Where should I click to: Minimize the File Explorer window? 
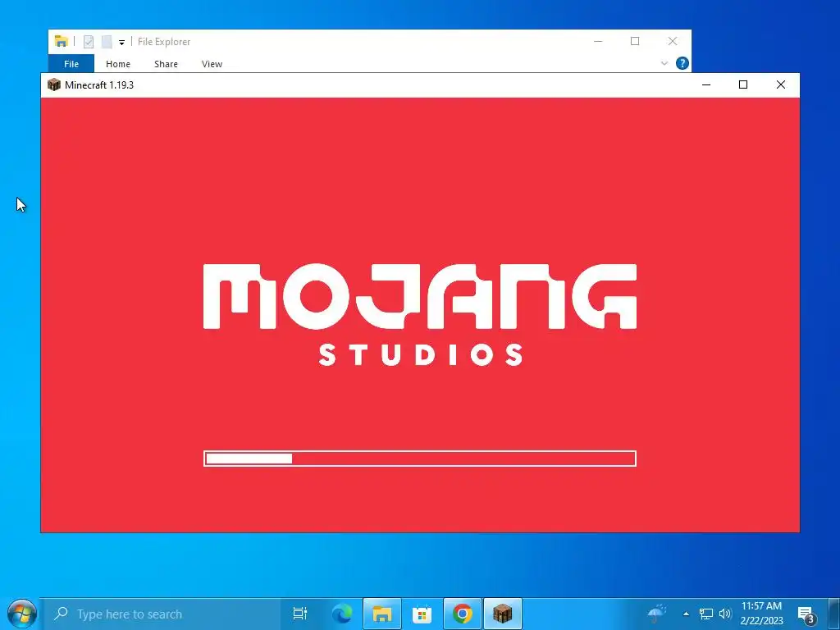pyautogui.click(x=598, y=41)
